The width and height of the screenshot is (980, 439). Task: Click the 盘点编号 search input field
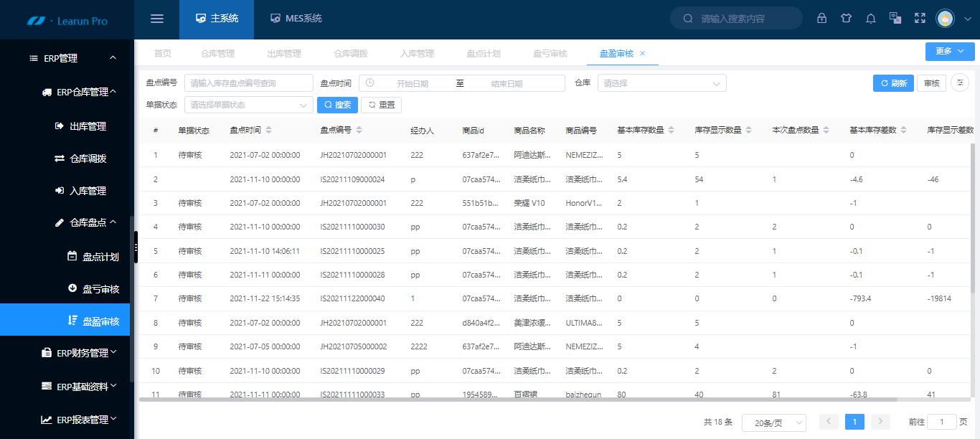pyautogui.click(x=249, y=82)
